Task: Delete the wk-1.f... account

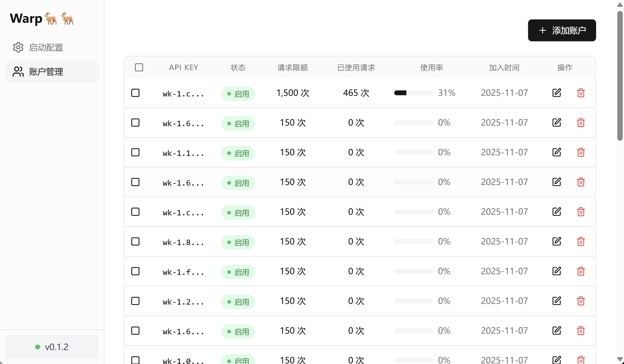Action: point(581,271)
